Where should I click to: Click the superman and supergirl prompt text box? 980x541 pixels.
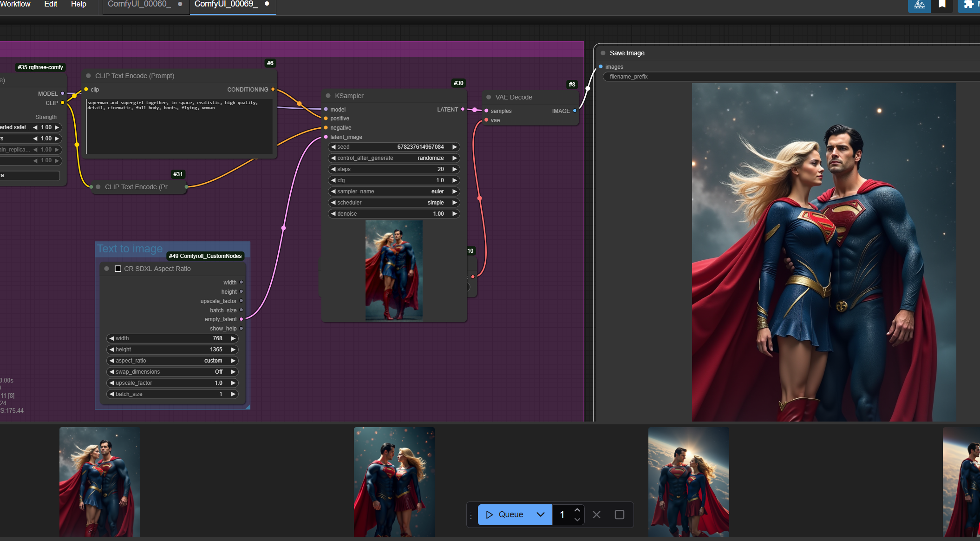point(179,125)
